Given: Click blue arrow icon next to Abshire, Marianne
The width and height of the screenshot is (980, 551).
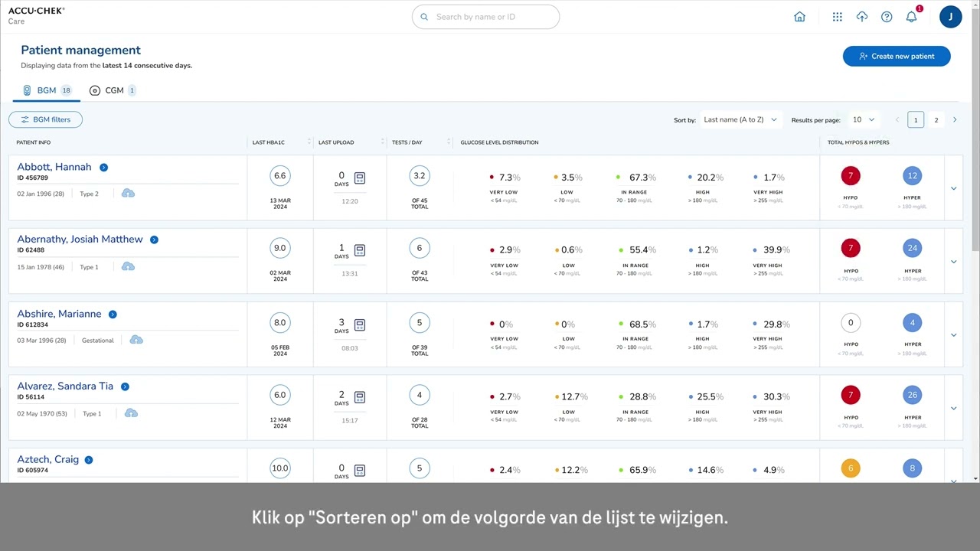Looking at the screenshot, I should (113, 315).
